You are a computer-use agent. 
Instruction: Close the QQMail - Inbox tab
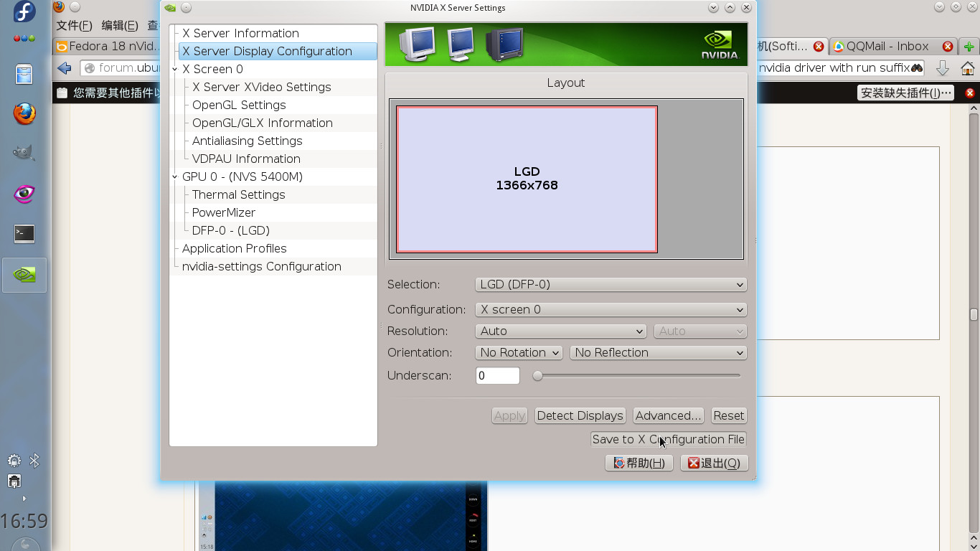(947, 47)
